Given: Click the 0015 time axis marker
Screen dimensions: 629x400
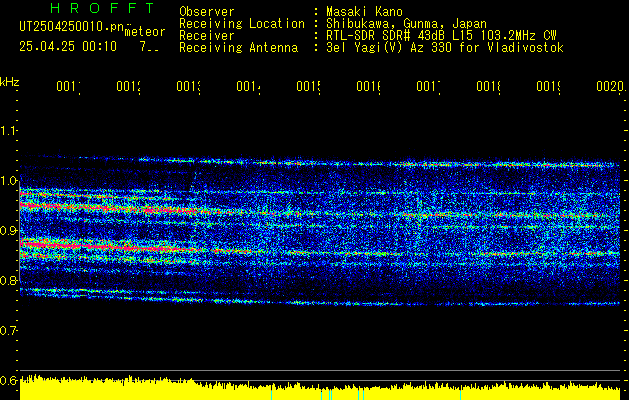Looking at the screenshot, I should [309, 86].
